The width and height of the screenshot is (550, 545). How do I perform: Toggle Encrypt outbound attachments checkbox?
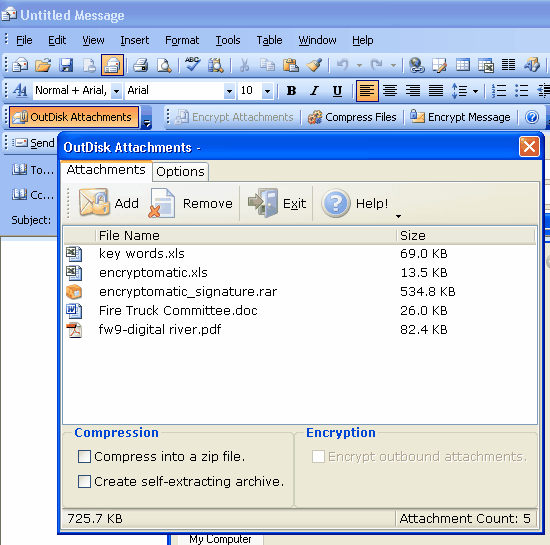tap(318, 457)
